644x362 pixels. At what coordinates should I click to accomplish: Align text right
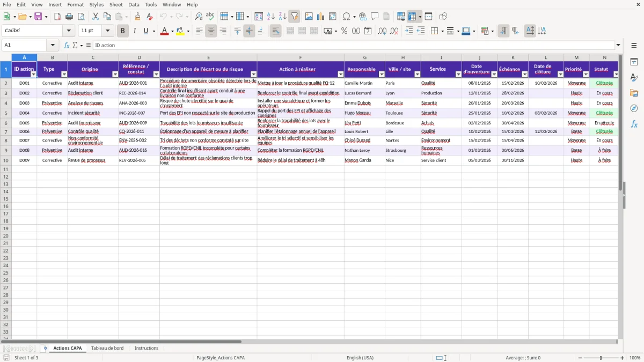(223, 31)
